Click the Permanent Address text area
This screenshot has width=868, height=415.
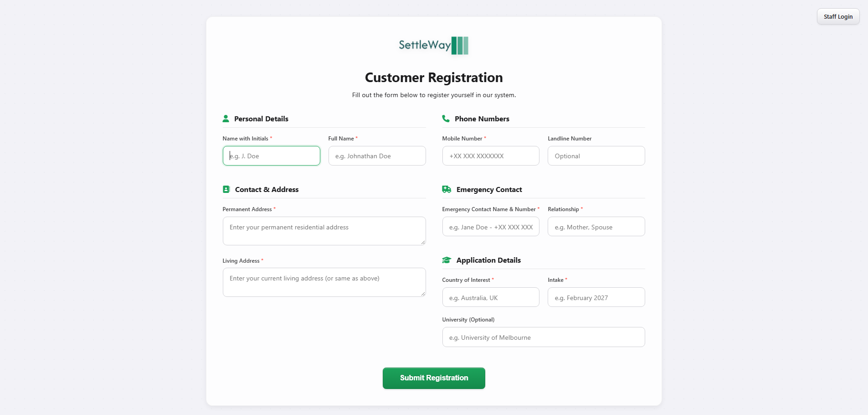point(324,231)
